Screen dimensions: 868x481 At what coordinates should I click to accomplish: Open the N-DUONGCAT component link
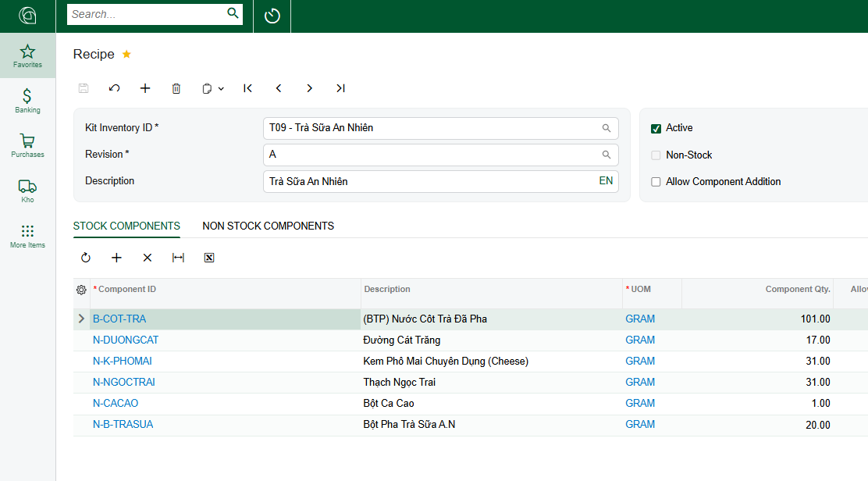click(126, 340)
